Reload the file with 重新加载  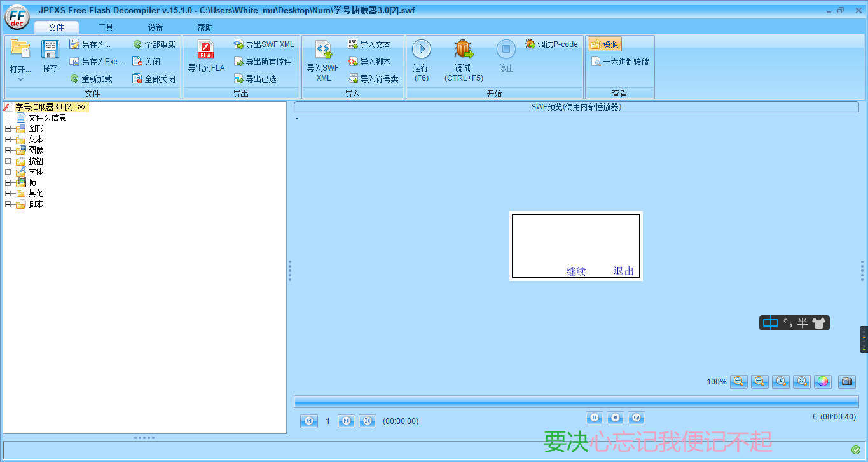tap(91, 79)
